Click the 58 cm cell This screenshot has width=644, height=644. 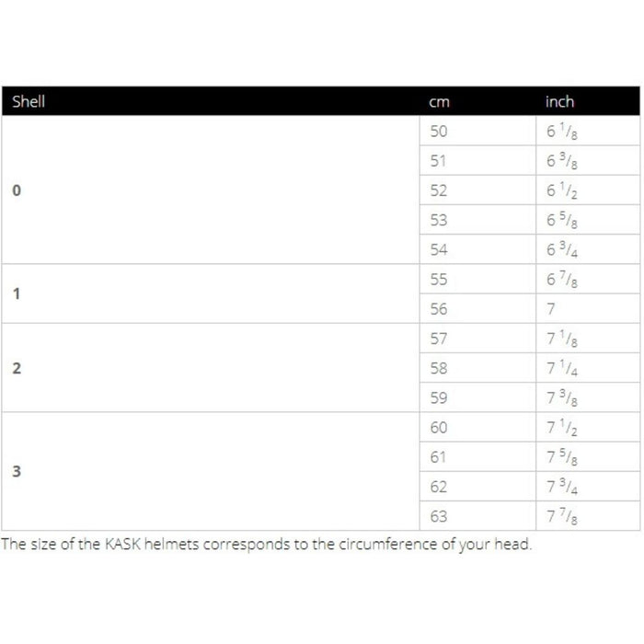439,368
